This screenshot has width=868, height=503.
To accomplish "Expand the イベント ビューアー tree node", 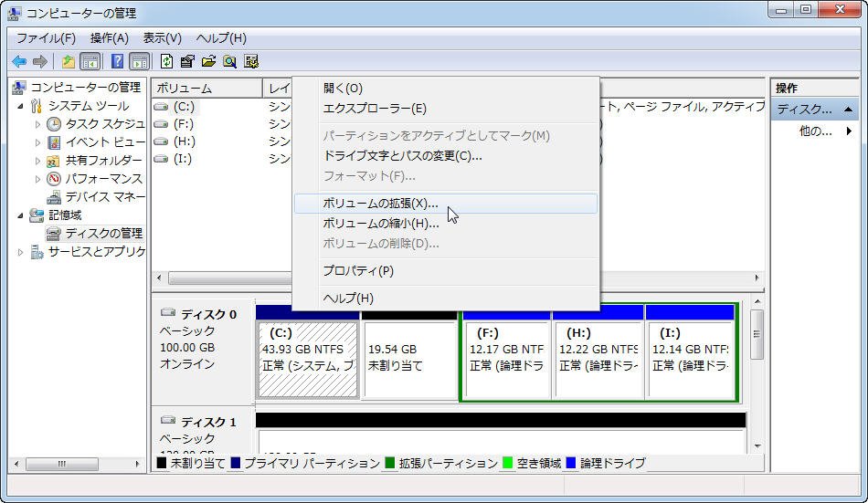I will click(37, 142).
